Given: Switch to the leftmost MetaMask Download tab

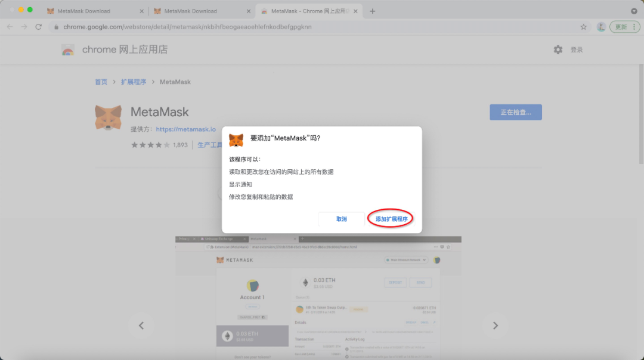Looking at the screenshot, I should (95, 11).
